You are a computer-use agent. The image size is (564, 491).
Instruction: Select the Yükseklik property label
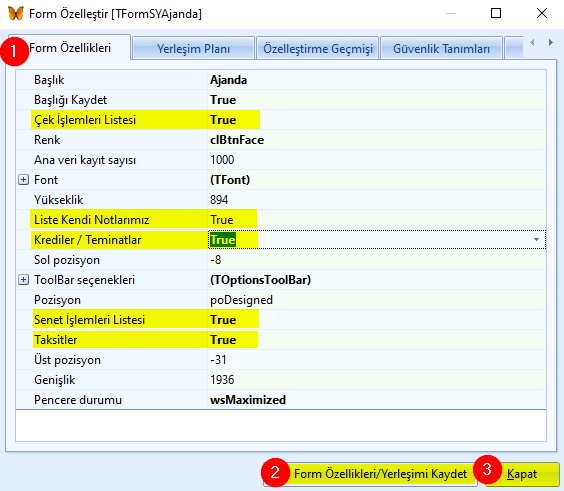click(58, 200)
